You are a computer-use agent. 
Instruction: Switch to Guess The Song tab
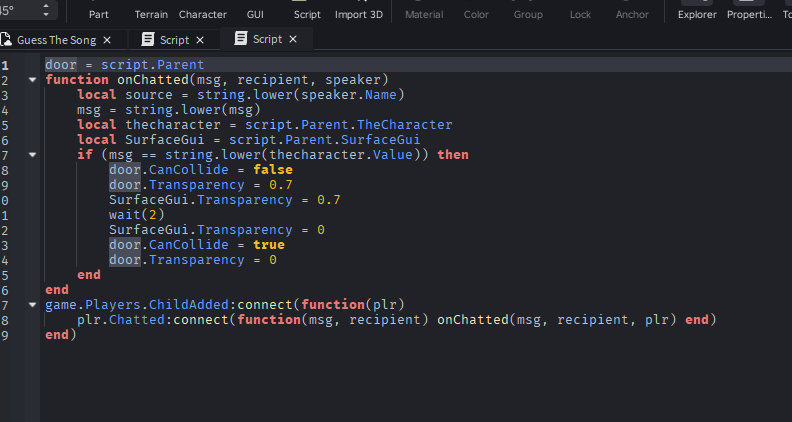click(57, 40)
